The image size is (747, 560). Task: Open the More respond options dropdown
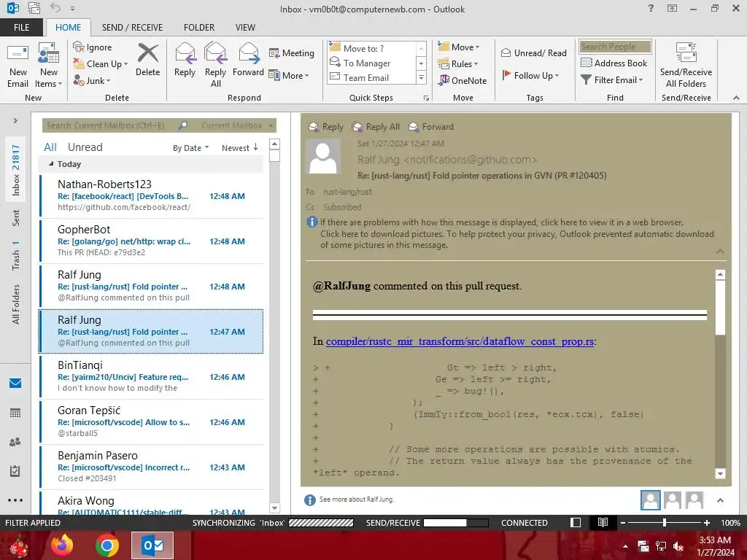(x=289, y=75)
